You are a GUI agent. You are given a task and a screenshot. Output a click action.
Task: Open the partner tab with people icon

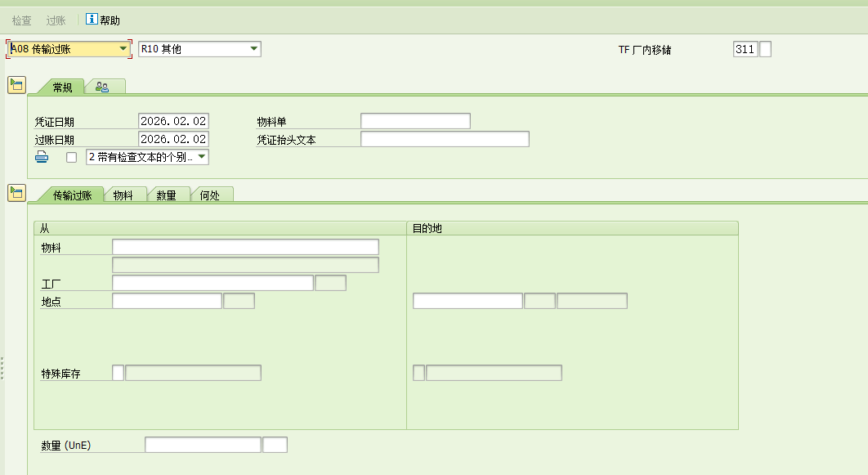[102, 87]
